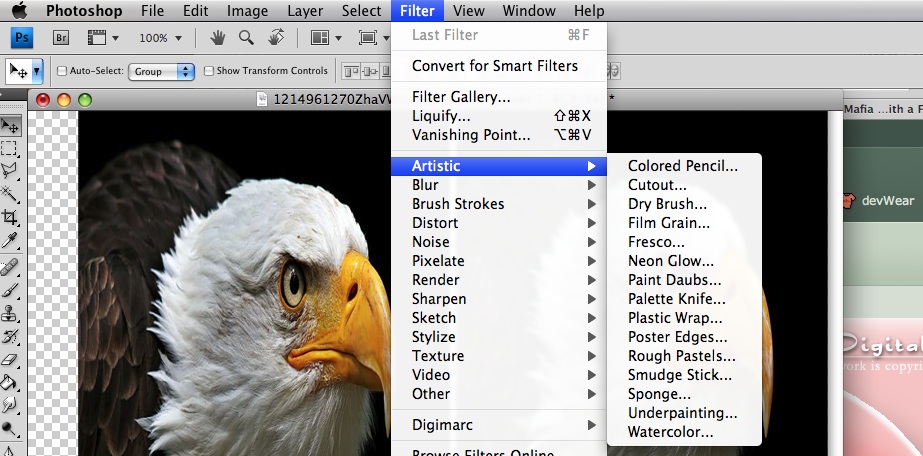Select the Rectangular Marquee tool
The height and width of the screenshot is (456, 923).
[x=10, y=148]
